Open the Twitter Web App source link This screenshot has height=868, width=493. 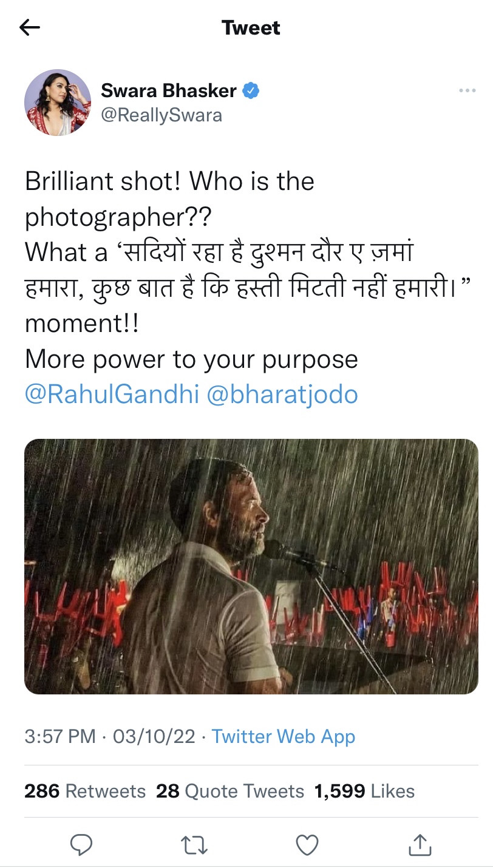(283, 736)
